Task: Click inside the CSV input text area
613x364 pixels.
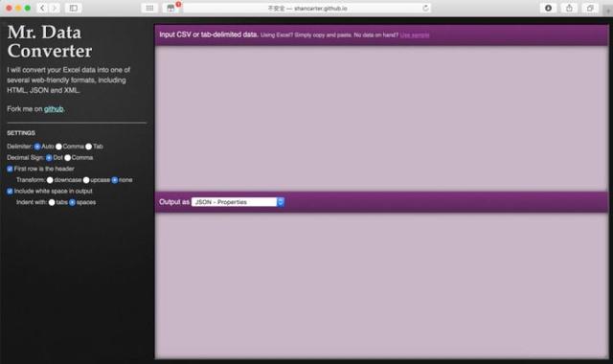Action: point(381,118)
